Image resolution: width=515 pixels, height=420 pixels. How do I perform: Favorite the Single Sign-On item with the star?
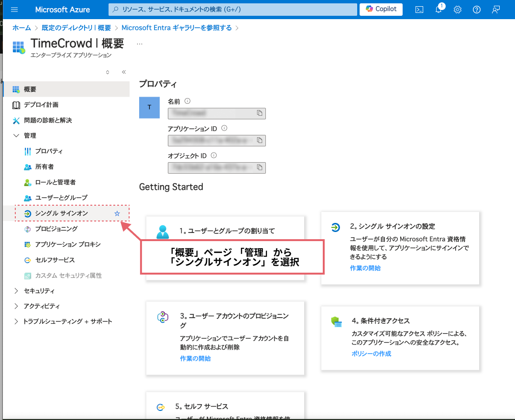click(117, 213)
